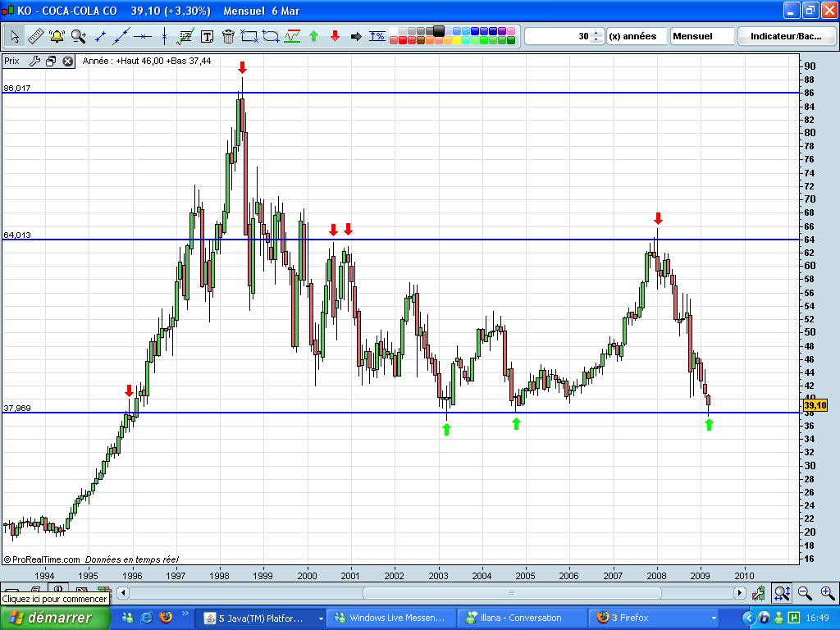Pick the pink color swatch
The width and height of the screenshot is (840, 630).
click(x=511, y=31)
